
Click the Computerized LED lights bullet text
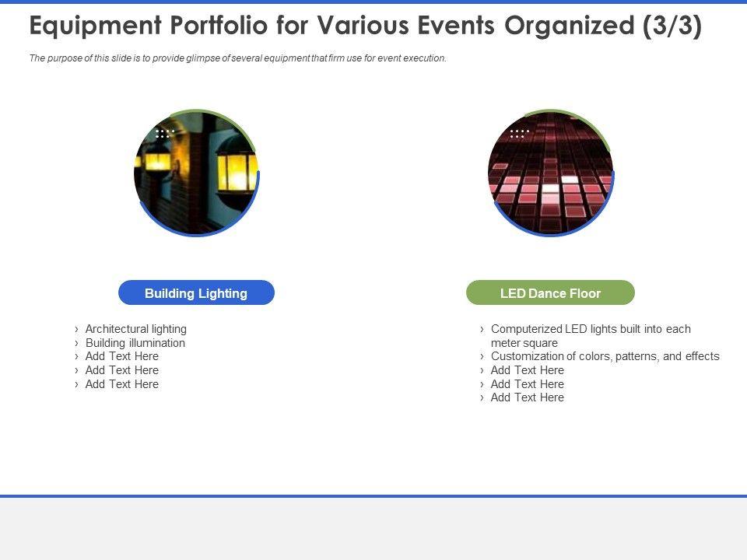tap(591, 329)
